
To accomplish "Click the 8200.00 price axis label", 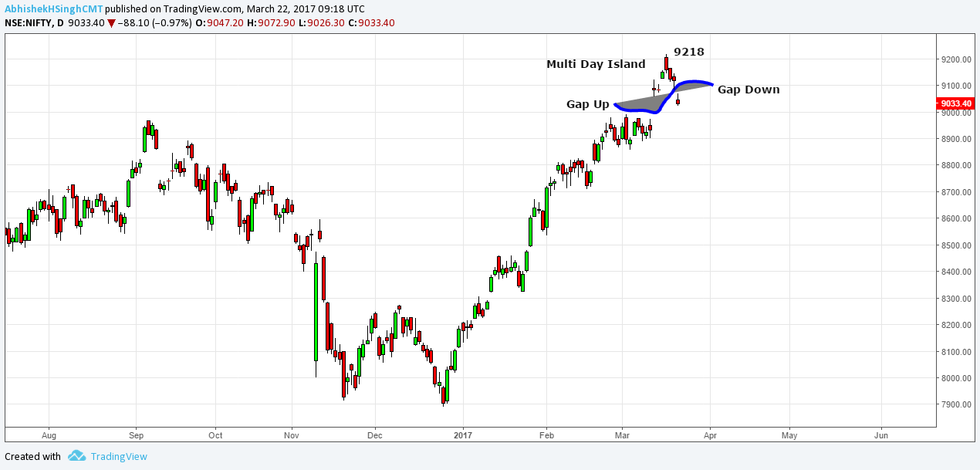I will point(955,326).
